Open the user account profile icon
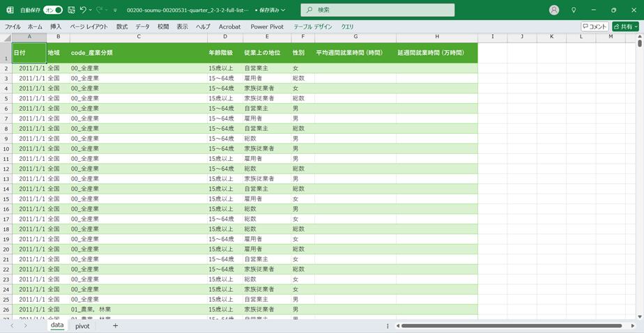Image resolution: width=644 pixels, height=333 pixels. (554, 10)
